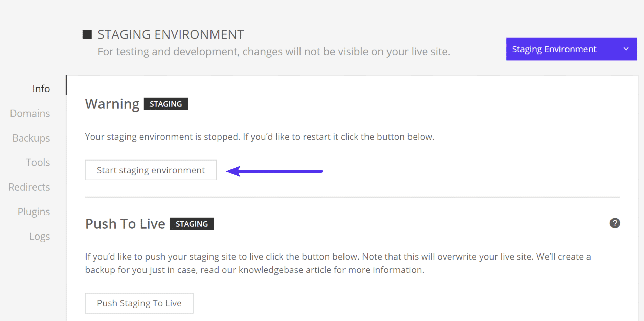Click the black square beside STAGING ENVIRONMENT

click(x=87, y=34)
